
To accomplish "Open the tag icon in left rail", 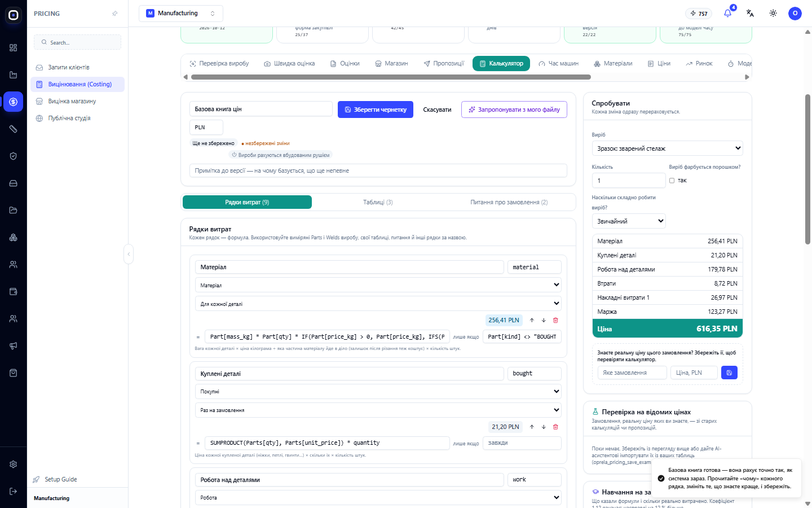I will point(14,129).
